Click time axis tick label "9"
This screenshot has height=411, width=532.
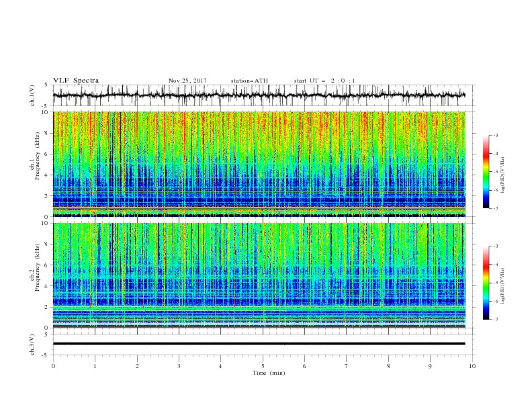pyautogui.click(x=430, y=366)
